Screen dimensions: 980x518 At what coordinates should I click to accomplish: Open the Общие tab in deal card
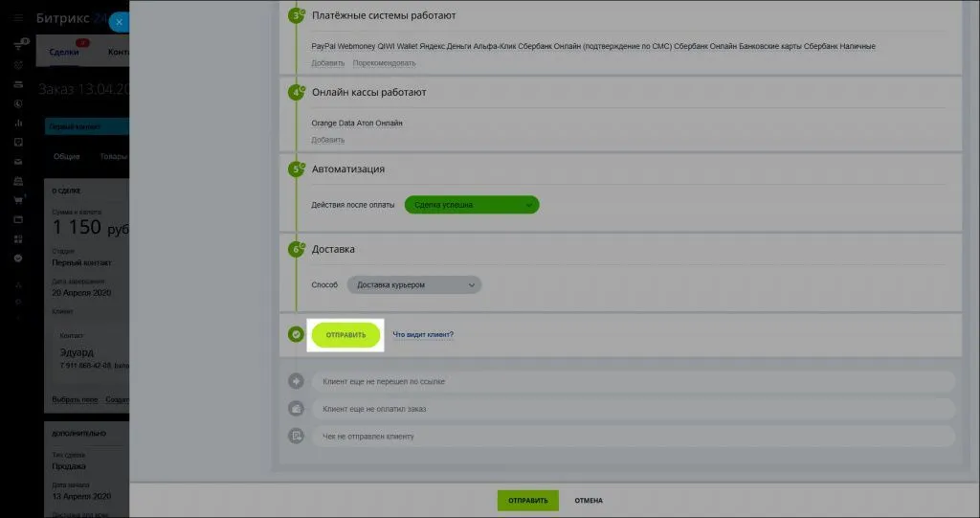[x=67, y=156]
